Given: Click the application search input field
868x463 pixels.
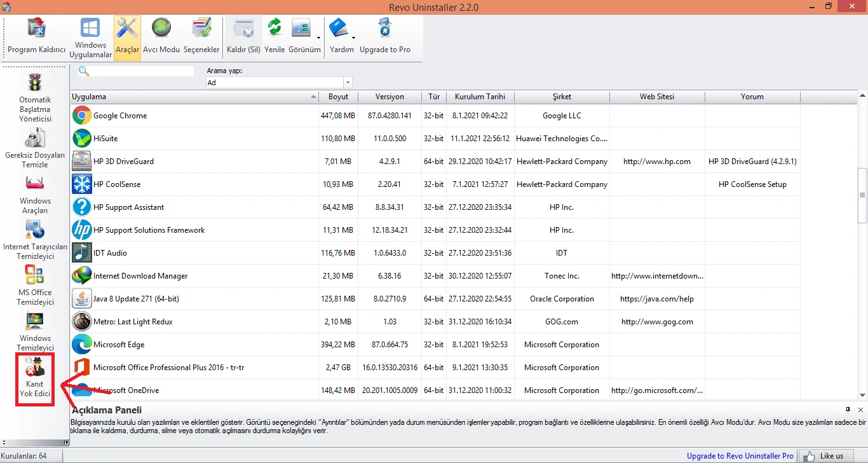Looking at the screenshot, I should [x=142, y=71].
